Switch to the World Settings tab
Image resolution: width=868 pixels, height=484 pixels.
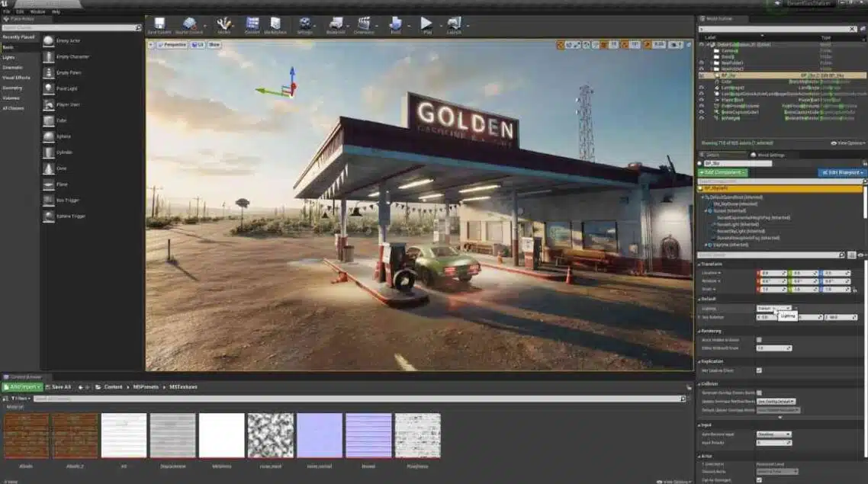click(767, 155)
